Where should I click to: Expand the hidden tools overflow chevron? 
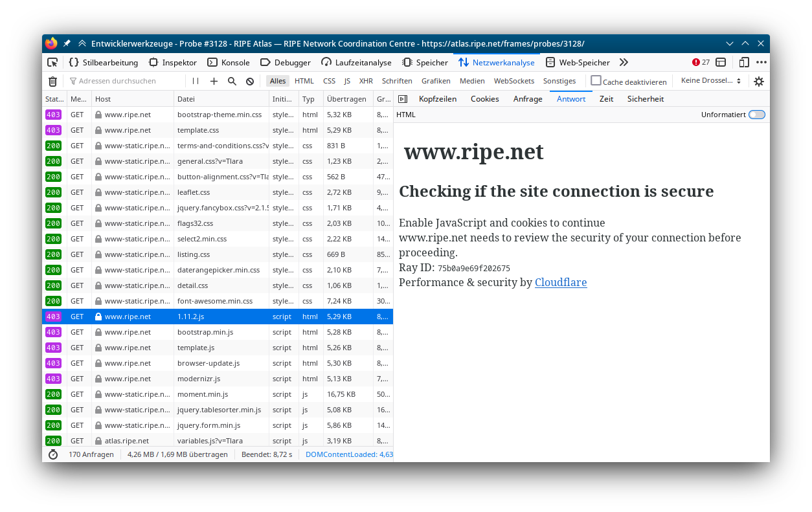[624, 63]
